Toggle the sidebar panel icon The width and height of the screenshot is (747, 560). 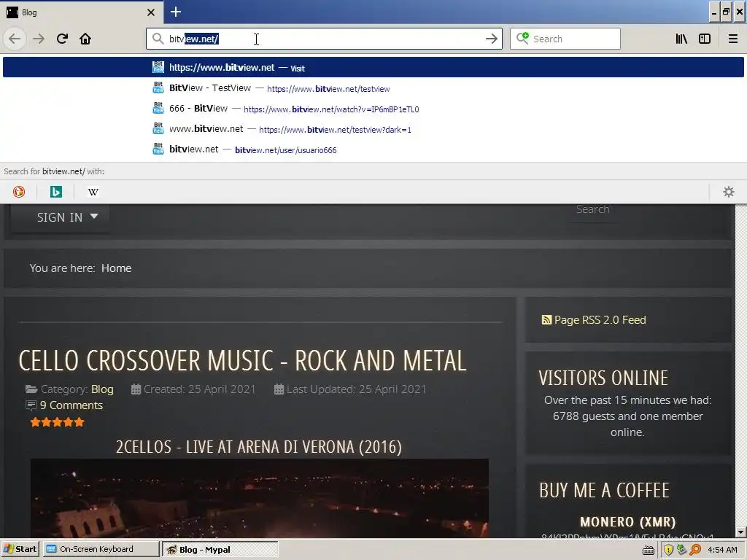(705, 39)
